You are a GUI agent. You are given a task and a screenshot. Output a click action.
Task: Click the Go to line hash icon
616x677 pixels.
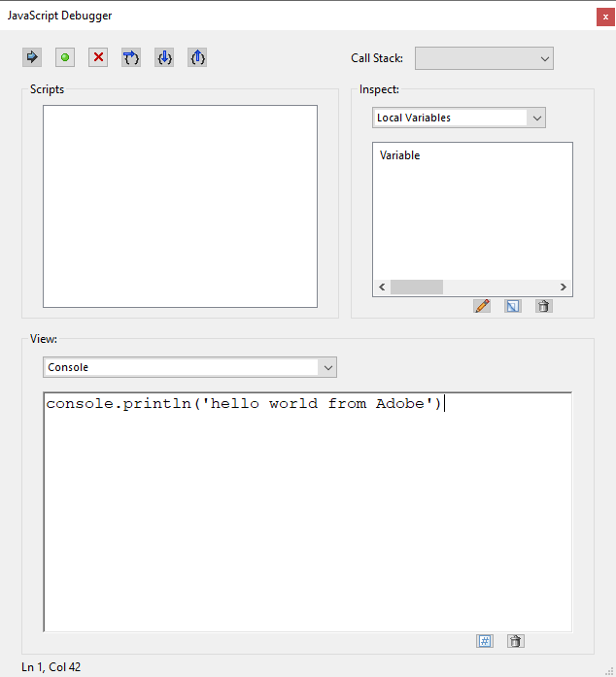pyautogui.click(x=485, y=641)
